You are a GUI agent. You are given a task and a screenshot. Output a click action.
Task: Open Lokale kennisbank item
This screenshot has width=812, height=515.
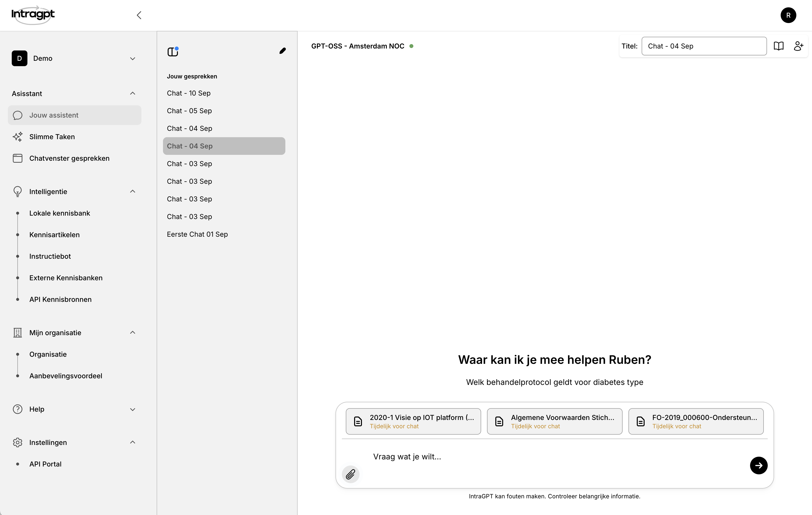tap(60, 213)
